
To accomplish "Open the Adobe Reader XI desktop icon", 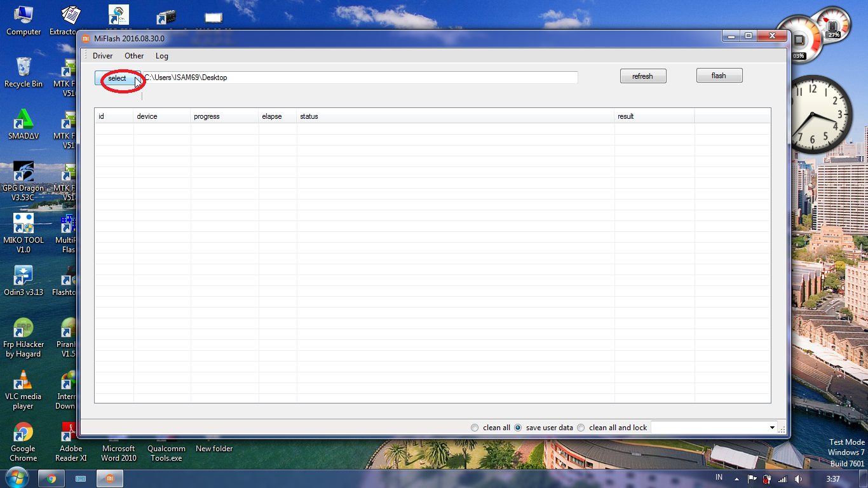I will point(70,442).
